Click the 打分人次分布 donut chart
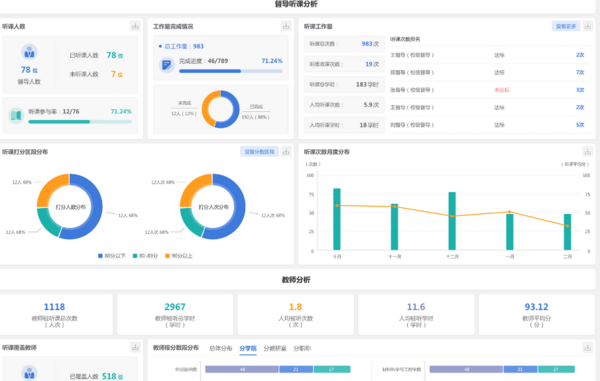 [213, 207]
